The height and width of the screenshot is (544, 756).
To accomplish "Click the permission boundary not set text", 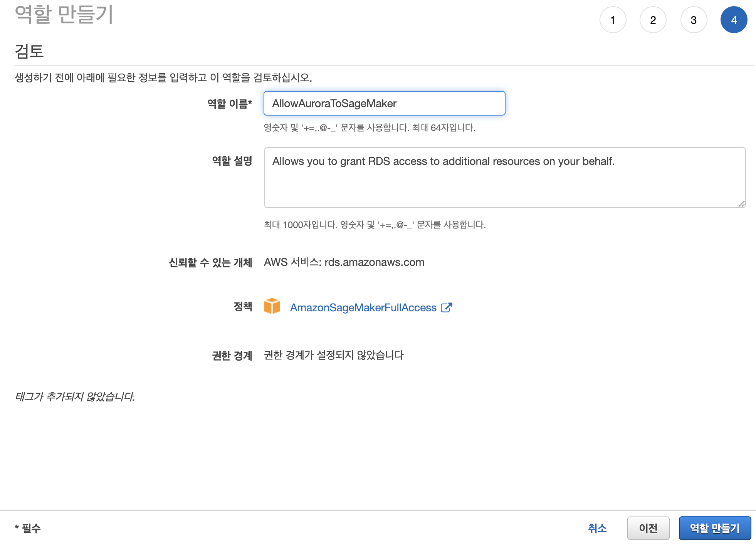I will tap(334, 355).
